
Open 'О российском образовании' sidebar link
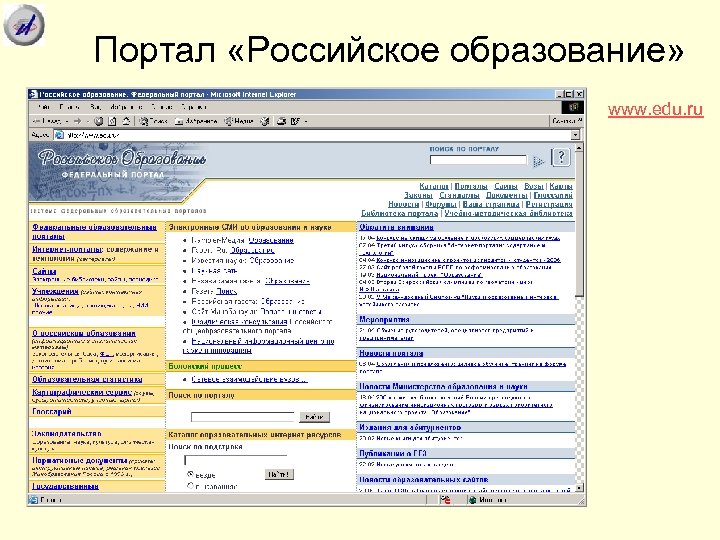[84, 333]
